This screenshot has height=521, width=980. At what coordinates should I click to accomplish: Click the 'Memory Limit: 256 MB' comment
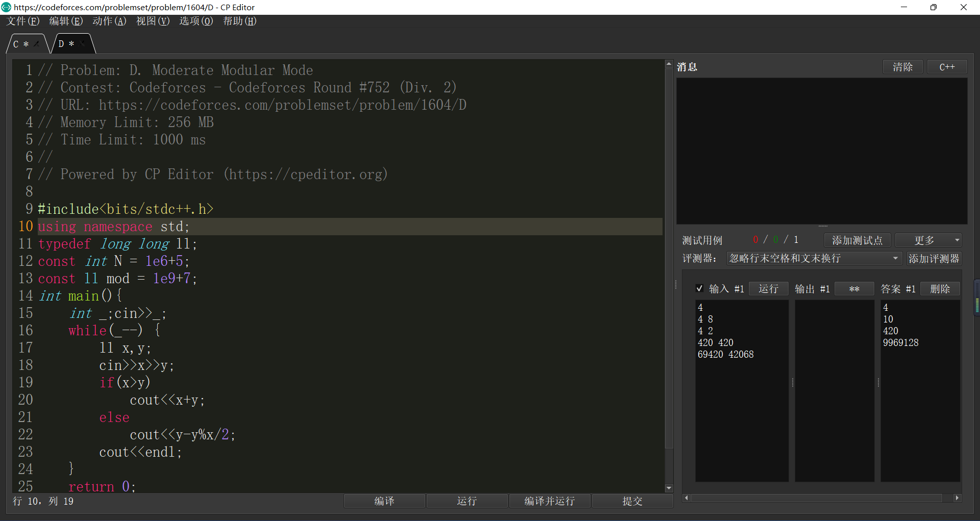pyautogui.click(x=126, y=122)
